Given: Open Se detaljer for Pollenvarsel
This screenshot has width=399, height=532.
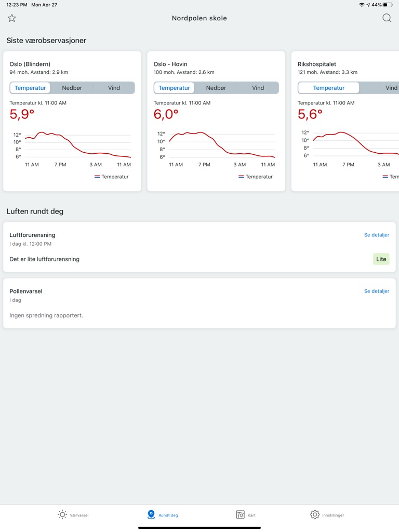Looking at the screenshot, I should [x=376, y=291].
